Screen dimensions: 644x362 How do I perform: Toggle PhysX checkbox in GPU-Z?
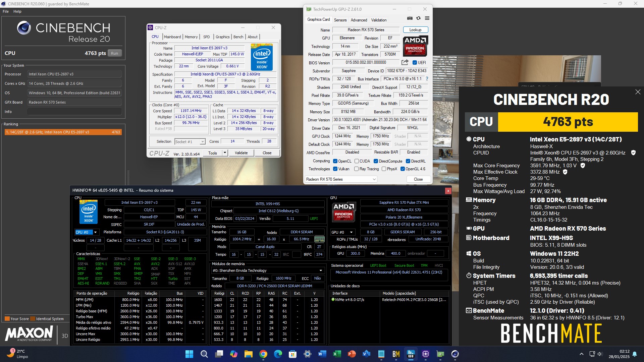(x=384, y=169)
